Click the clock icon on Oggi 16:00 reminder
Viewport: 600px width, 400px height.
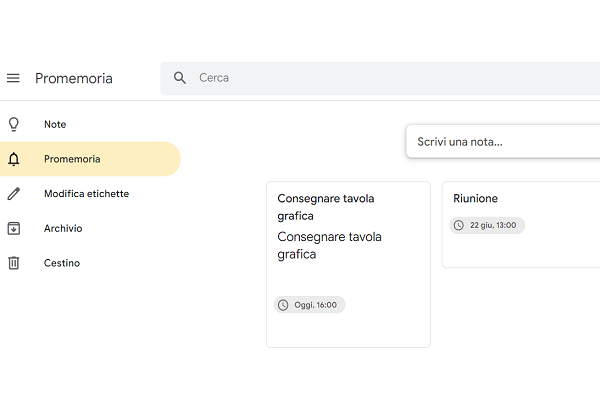[x=283, y=305]
